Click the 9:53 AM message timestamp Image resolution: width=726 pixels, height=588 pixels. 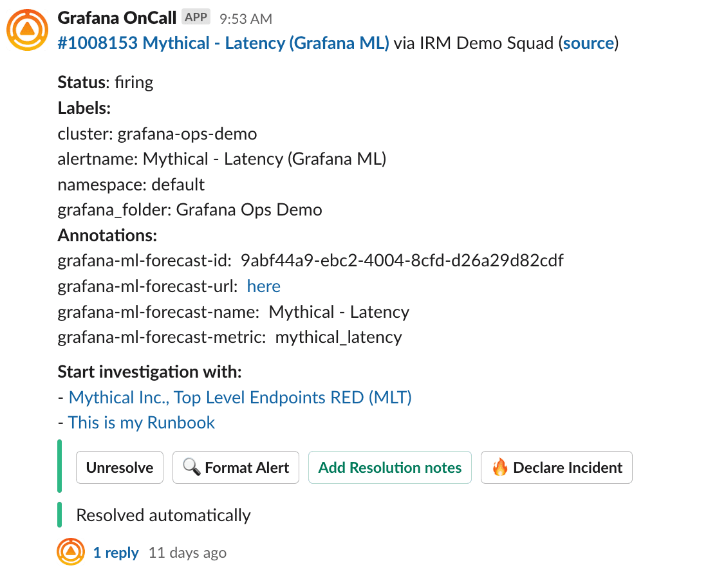point(245,18)
